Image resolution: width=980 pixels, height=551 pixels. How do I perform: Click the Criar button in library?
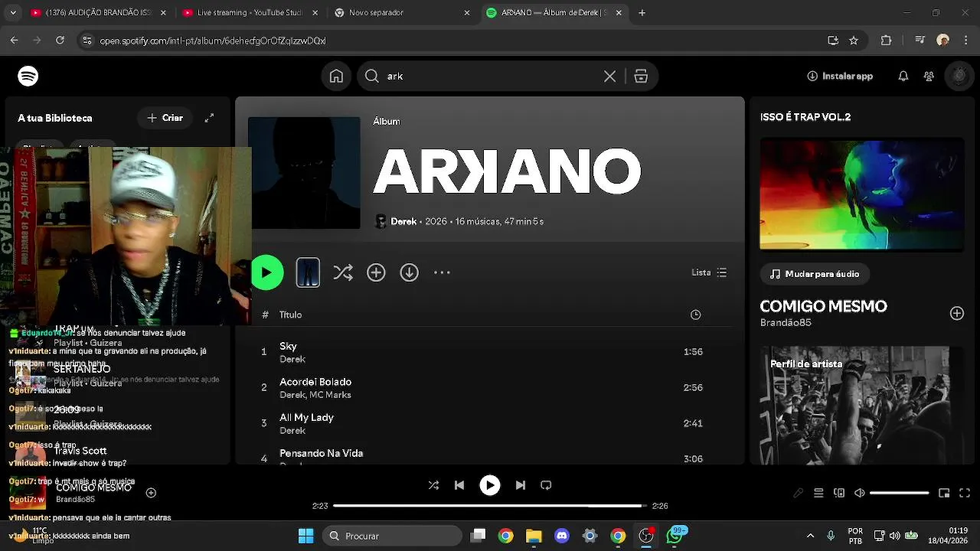point(165,118)
